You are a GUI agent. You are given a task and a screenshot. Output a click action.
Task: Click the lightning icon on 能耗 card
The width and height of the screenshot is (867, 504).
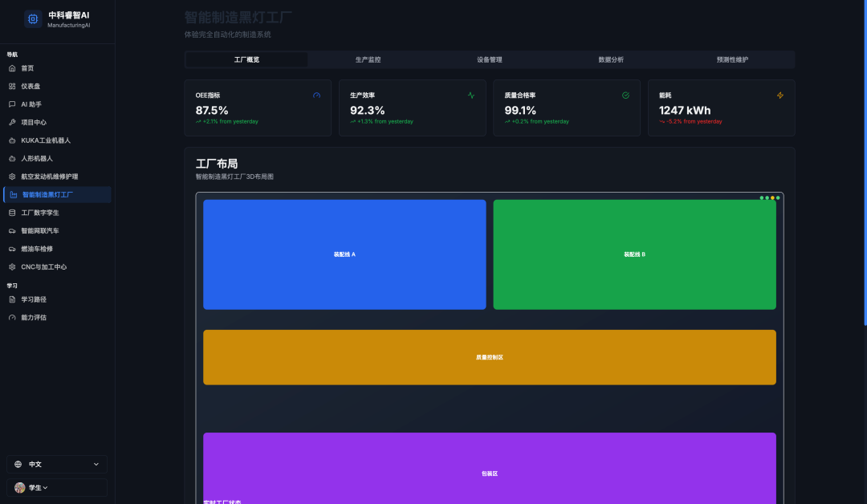[780, 96]
